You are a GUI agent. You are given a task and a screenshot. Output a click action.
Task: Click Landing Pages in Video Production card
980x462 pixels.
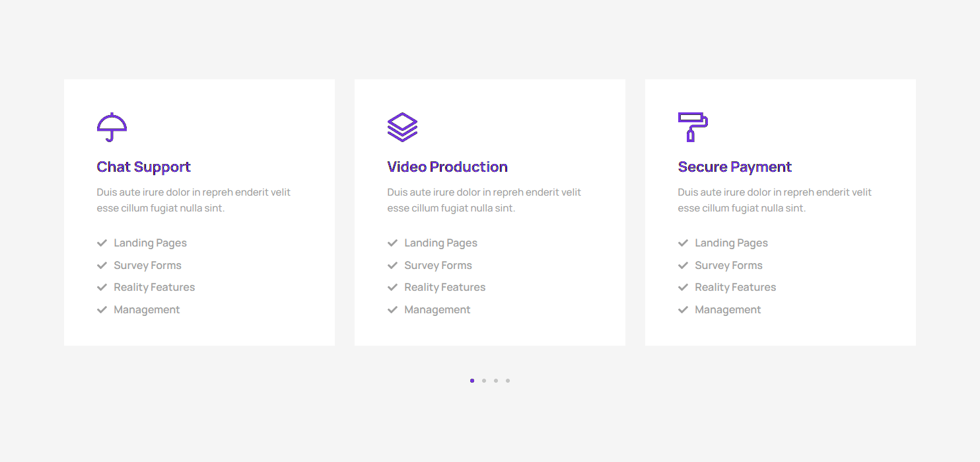[440, 243]
